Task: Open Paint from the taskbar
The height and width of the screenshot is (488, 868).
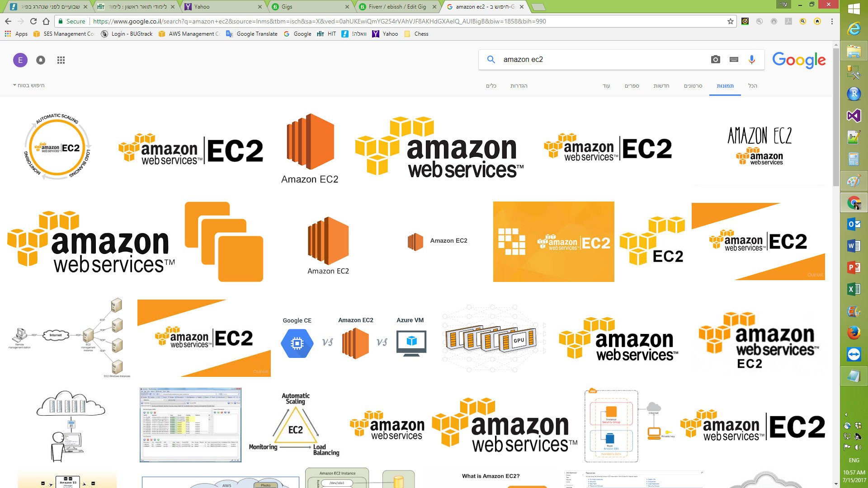Action: coord(854,181)
